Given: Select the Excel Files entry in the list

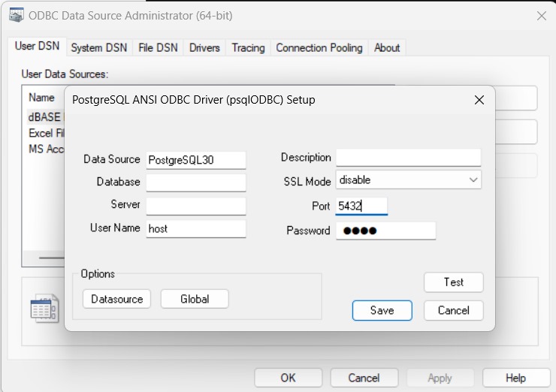Looking at the screenshot, I should pyautogui.click(x=46, y=133).
